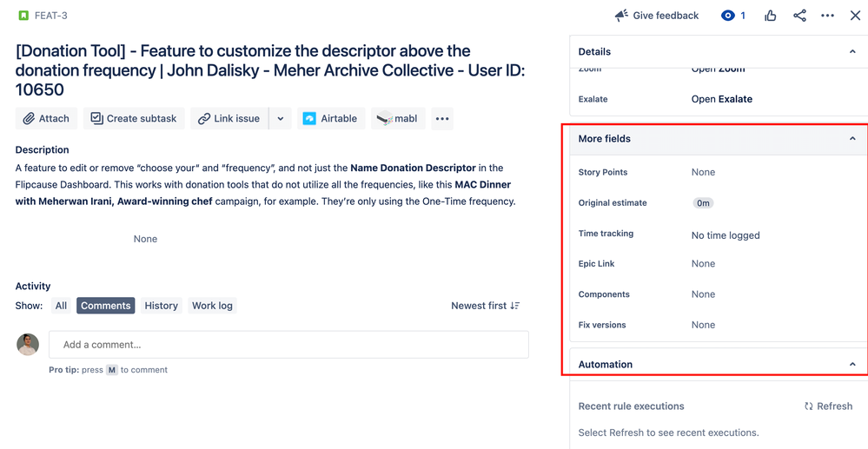Click the Exalate field label
Viewport: 868px width, 449px height.
pyautogui.click(x=593, y=99)
